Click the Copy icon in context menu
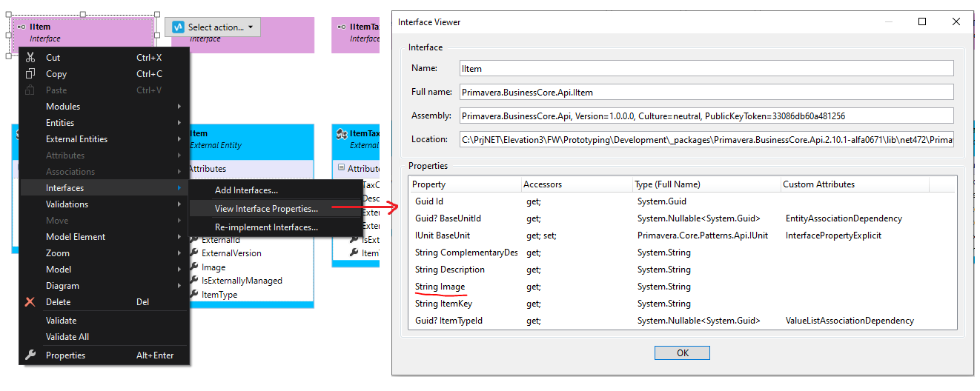Screen dimensions: 980x391 [x=30, y=74]
